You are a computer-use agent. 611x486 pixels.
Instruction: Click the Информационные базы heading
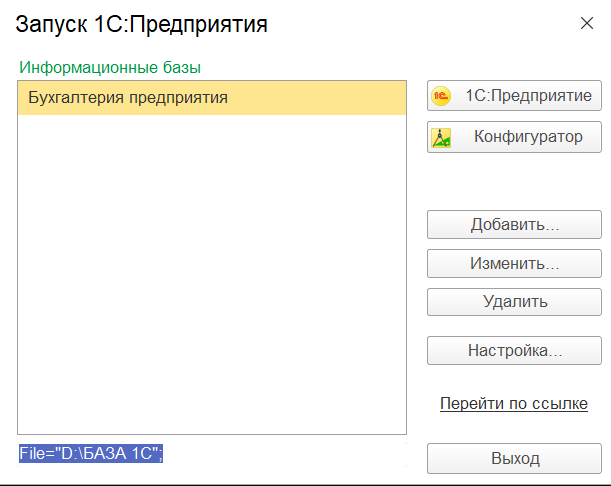pyautogui.click(x=110, y=67)
